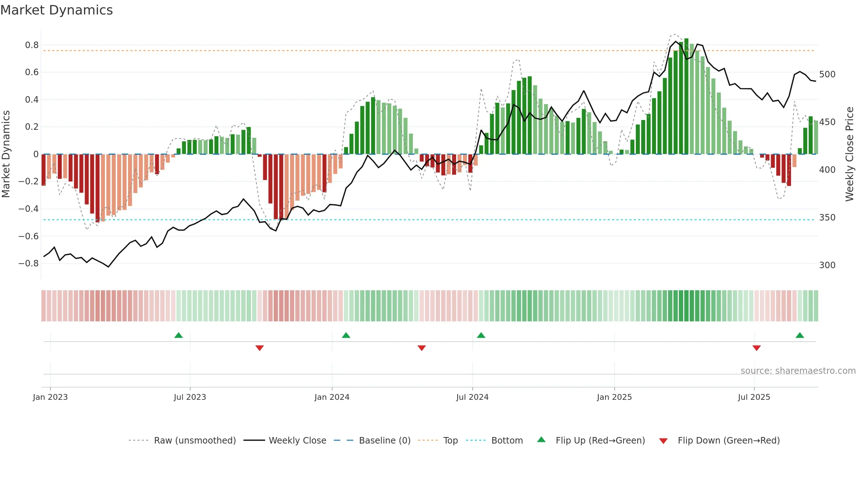Click the Jul 2024 x-axis label

coord(472,397)
